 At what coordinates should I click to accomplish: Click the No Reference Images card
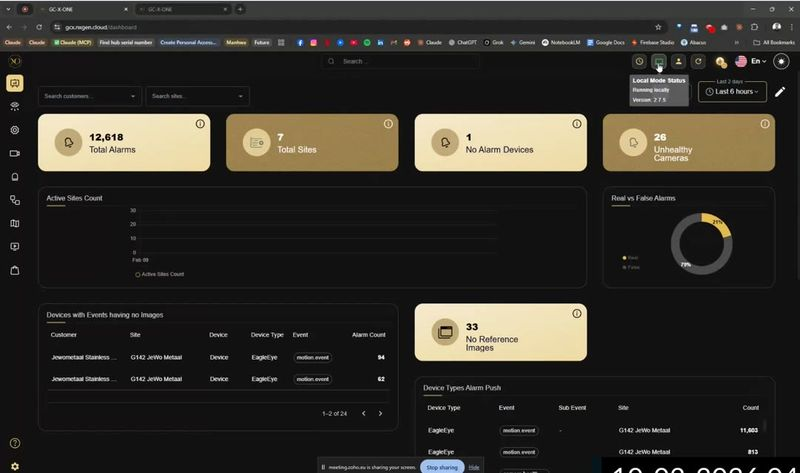[501, 332]
